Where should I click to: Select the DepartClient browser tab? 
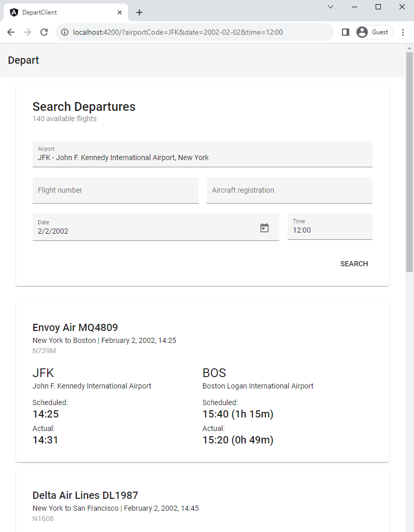pyautogui.click(x=62, y=12)
